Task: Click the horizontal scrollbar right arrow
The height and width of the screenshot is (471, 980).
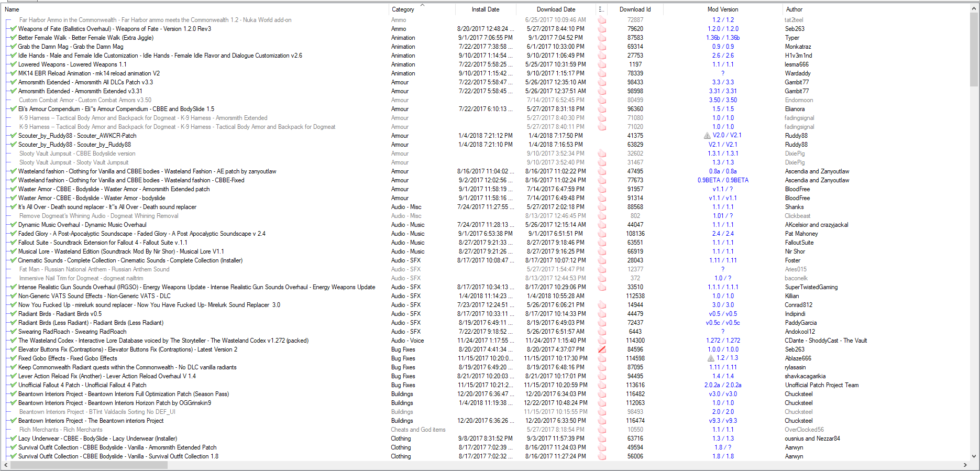Action: pyautogui.click(x=965, y=465)
